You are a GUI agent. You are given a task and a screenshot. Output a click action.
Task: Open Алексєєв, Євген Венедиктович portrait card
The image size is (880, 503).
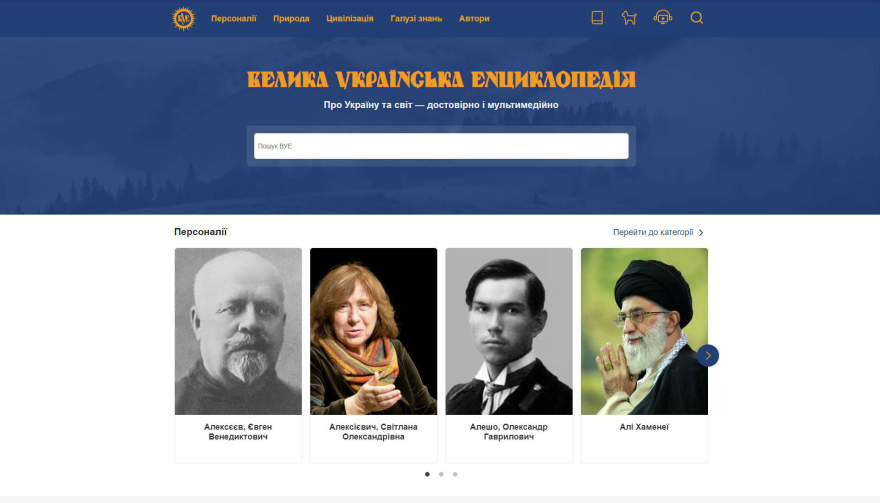coord(238,355)
